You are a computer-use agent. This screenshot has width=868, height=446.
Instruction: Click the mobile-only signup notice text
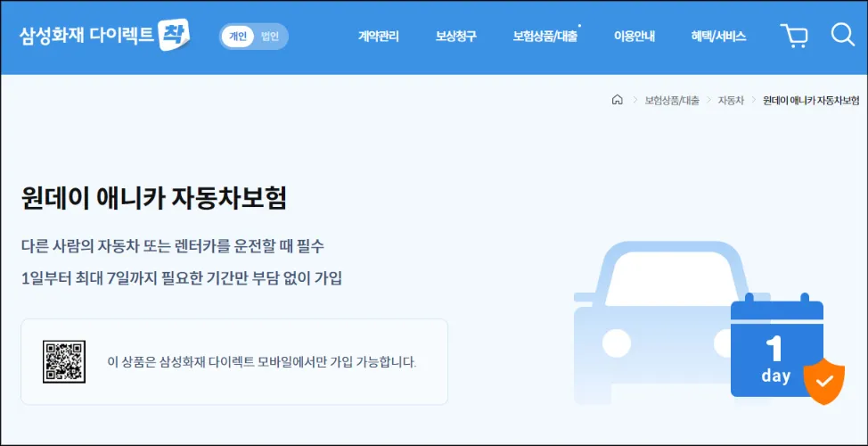point(262,362)
